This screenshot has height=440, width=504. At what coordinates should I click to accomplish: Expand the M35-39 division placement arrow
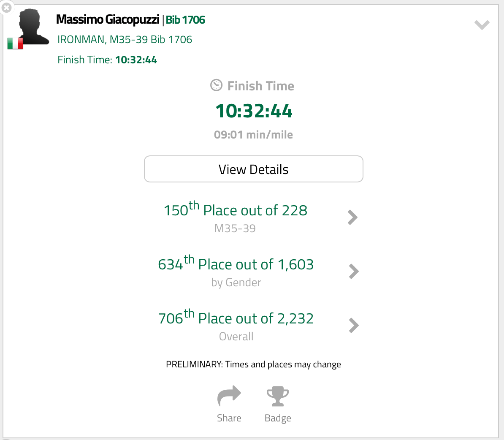pyautogui.click(x=352, y=217)
